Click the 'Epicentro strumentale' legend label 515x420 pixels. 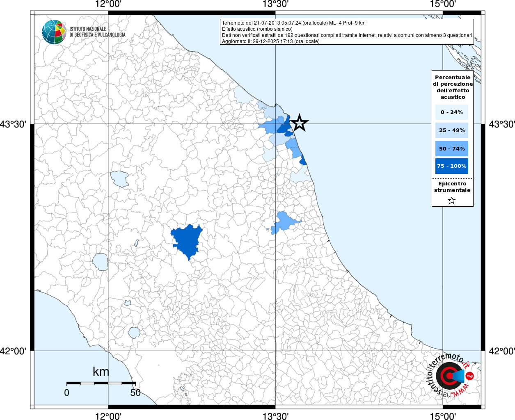pos(452,187)
